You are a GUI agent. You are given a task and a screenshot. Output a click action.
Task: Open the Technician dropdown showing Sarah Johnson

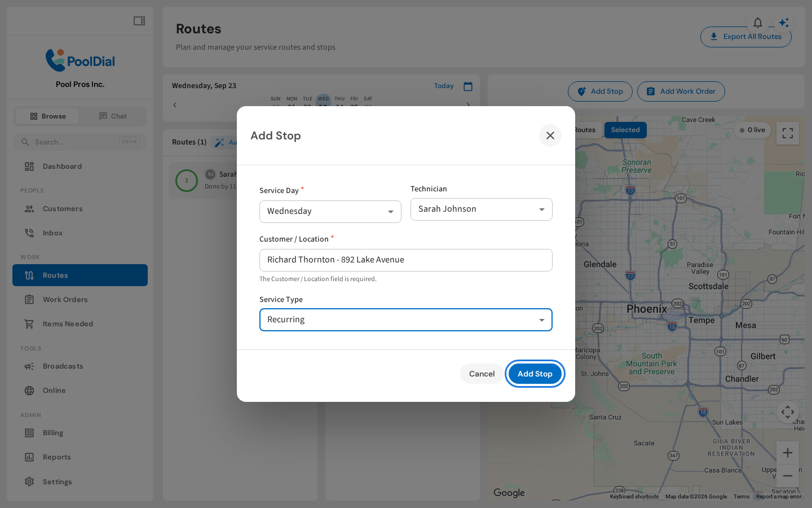point(482,209)
